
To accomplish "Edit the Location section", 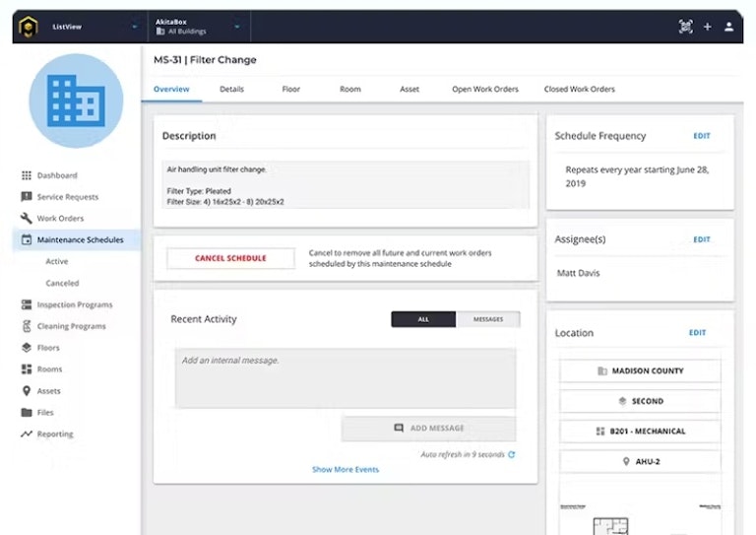I will (x=697, y=333).
